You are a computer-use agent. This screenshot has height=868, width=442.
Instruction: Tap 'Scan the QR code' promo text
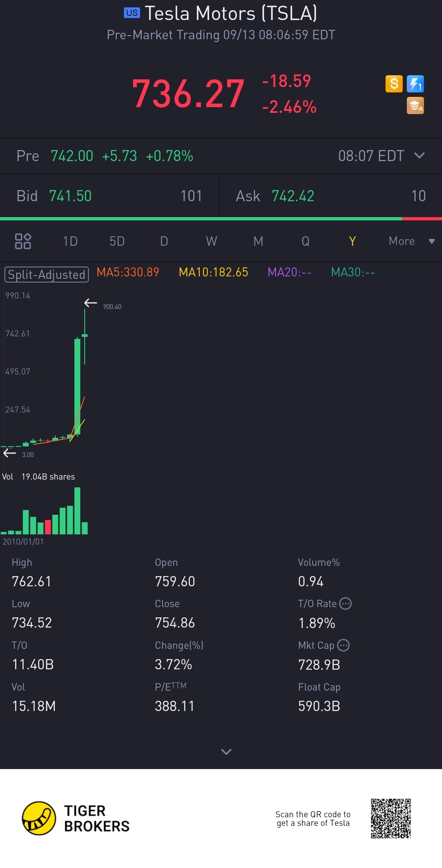tap(313, 819)
